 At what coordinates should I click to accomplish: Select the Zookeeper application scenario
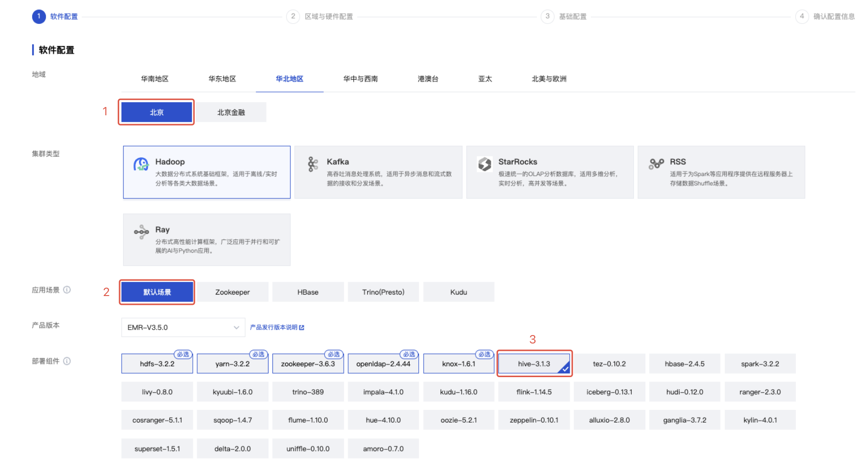pos(232,292)
